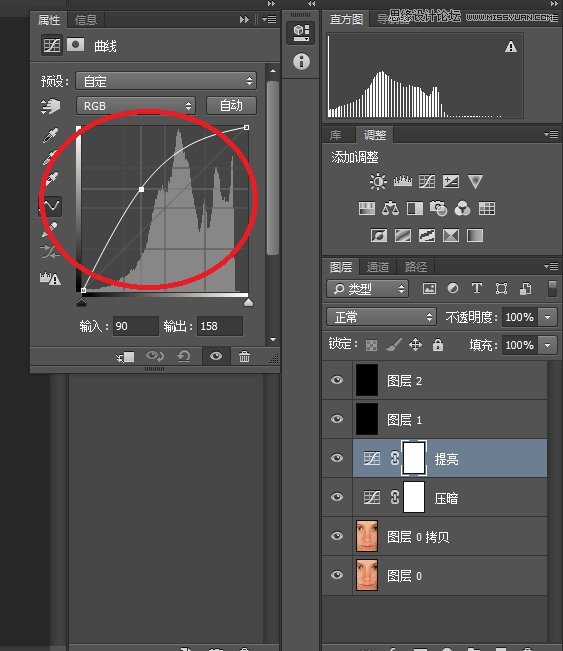Delete this adjustment layer trash icon

[244, 356]
